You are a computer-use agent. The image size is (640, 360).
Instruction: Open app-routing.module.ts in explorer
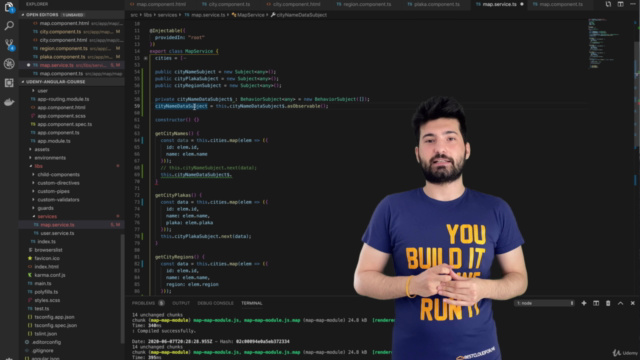pos(63,99)
